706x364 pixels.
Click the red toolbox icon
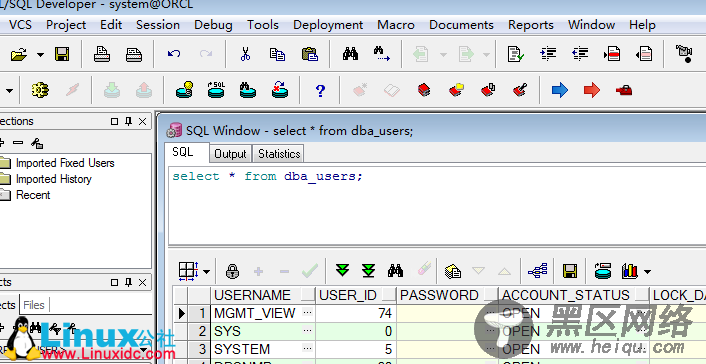[624, 91]
